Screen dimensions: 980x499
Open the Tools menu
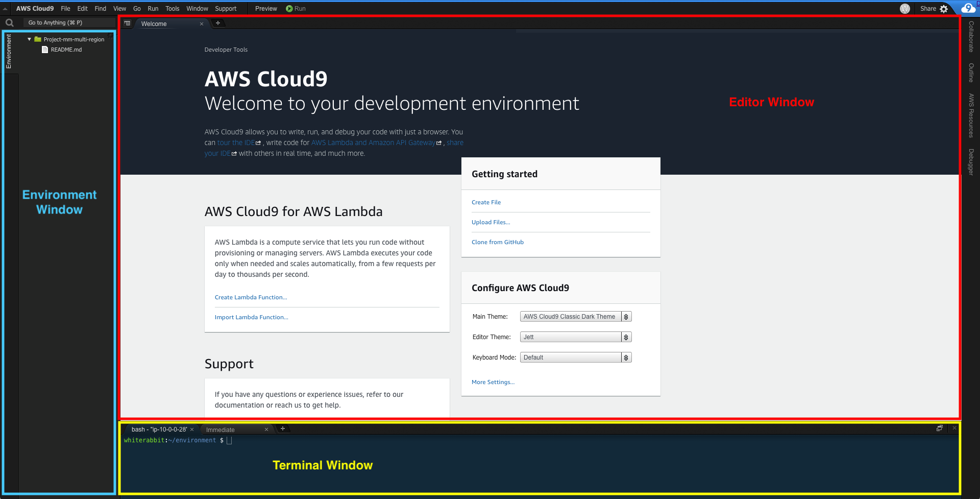pyautogui.click(x=172, y=9)
